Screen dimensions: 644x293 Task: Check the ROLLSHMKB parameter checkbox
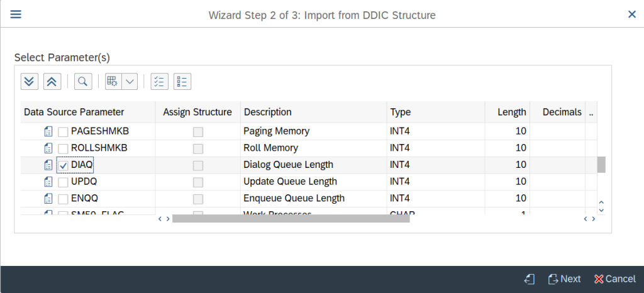click(x=64, y=148)
